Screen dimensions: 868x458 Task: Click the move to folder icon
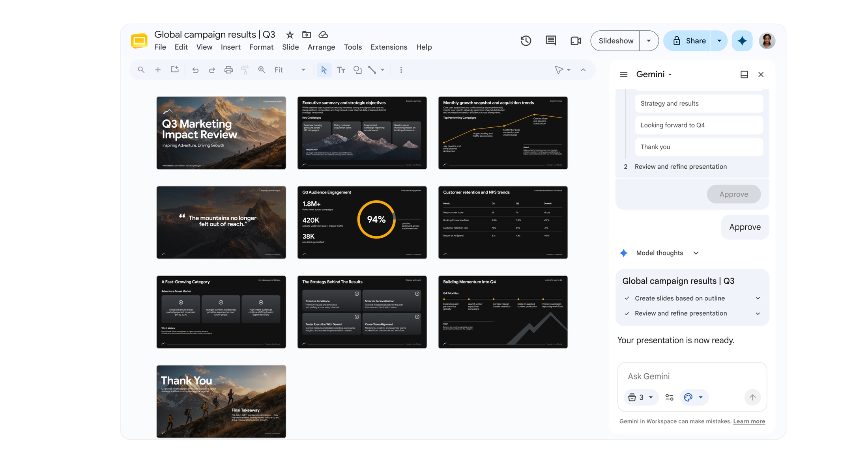pyautogui.click(x=307, y=35)
